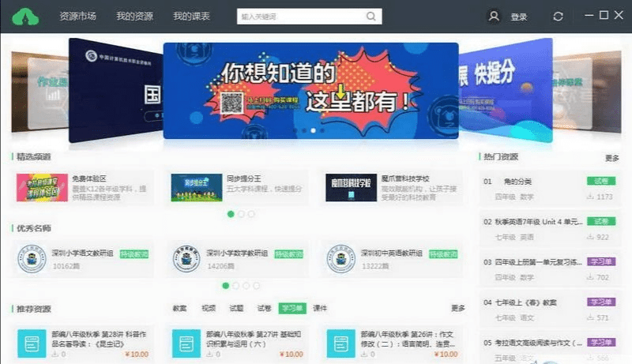Click download icon beside 922
The height and width of the screenshot is (364, 632).
click(590, 237)
